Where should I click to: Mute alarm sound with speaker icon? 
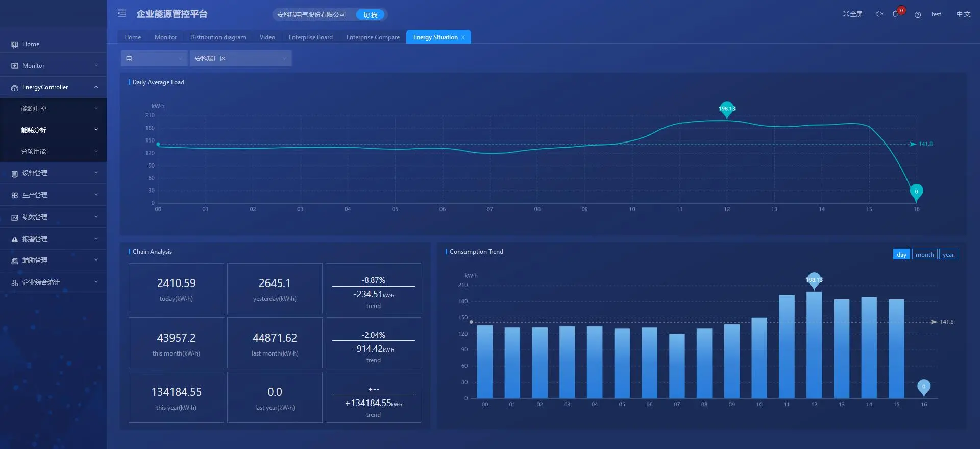pyautogui.click(x=879, y=14)
